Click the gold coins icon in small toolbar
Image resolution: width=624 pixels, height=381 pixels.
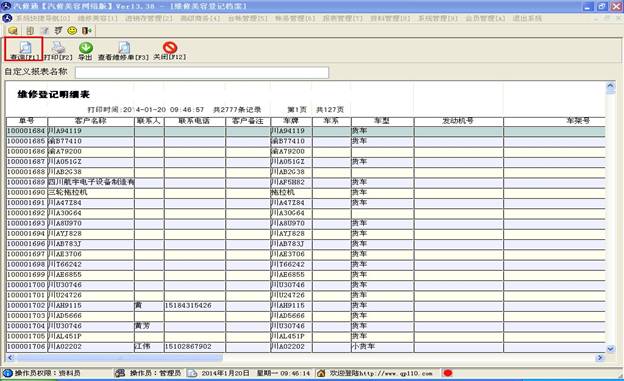13,30
